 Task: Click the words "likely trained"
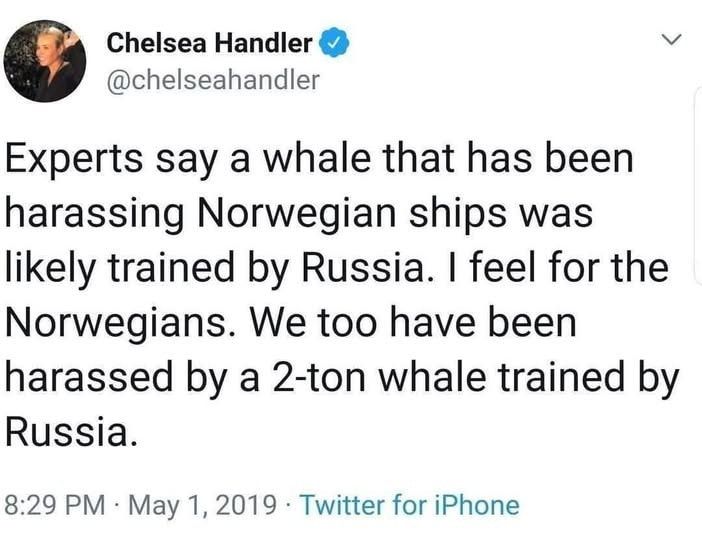(120, 269)
